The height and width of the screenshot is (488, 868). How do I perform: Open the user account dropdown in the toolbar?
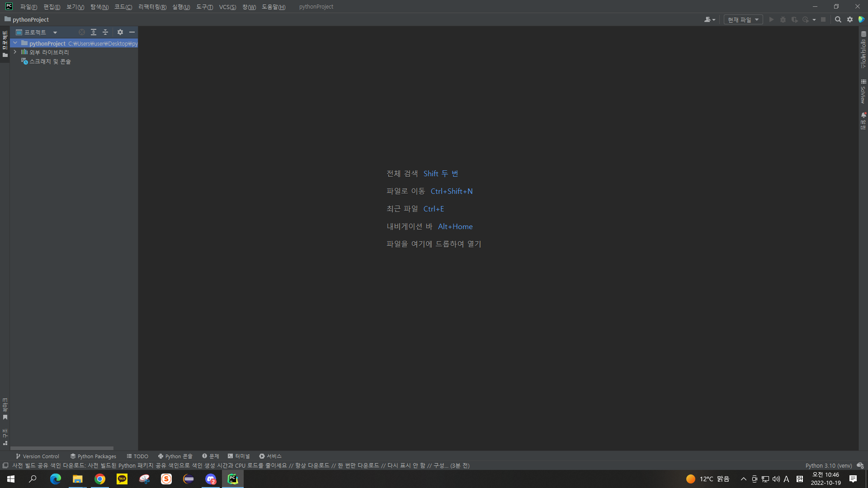[710, 19]
